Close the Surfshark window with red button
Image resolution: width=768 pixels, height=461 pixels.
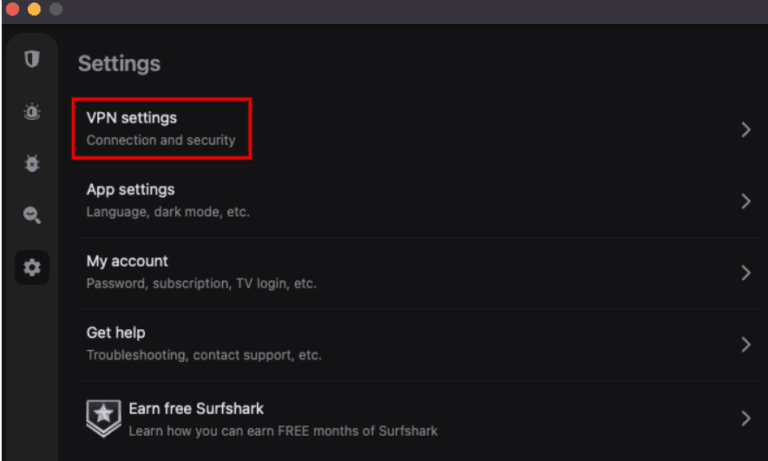coord(12,9)
